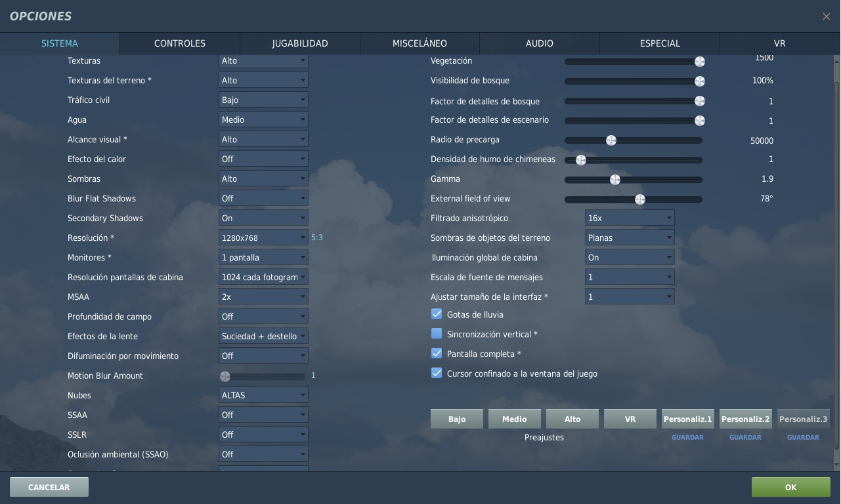This screenshot has height=504, width=841.
Task: Switch to the VR tab
Action: coord(780,43)
